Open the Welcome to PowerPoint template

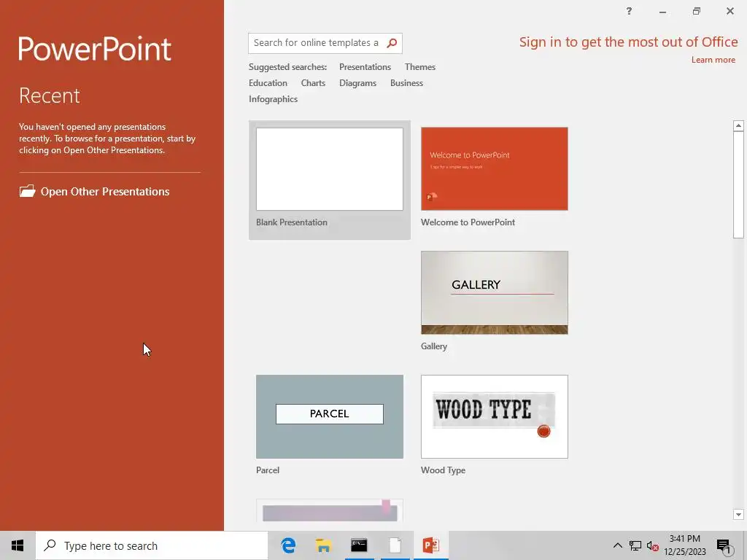[x=495, y=169]
